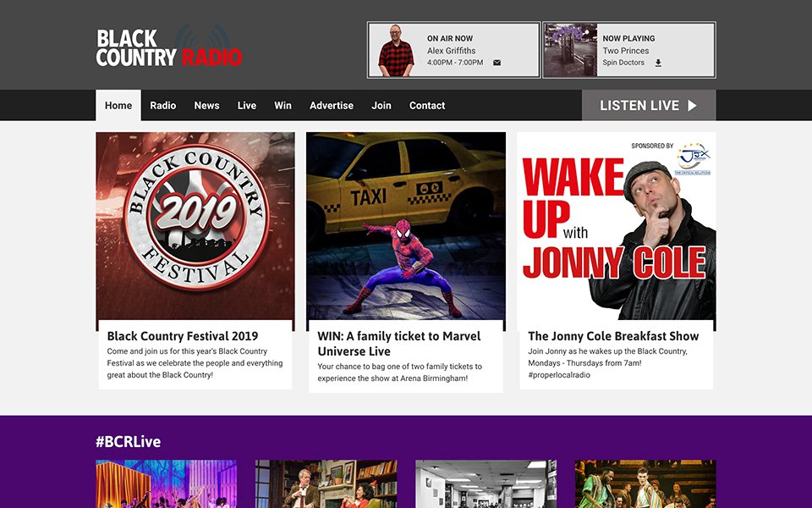This screenshot has width=812, height=508.
Task: Open The Jonny Cole Breakfast Show headline
Action: pyautogui.click(x=613, y=336)
